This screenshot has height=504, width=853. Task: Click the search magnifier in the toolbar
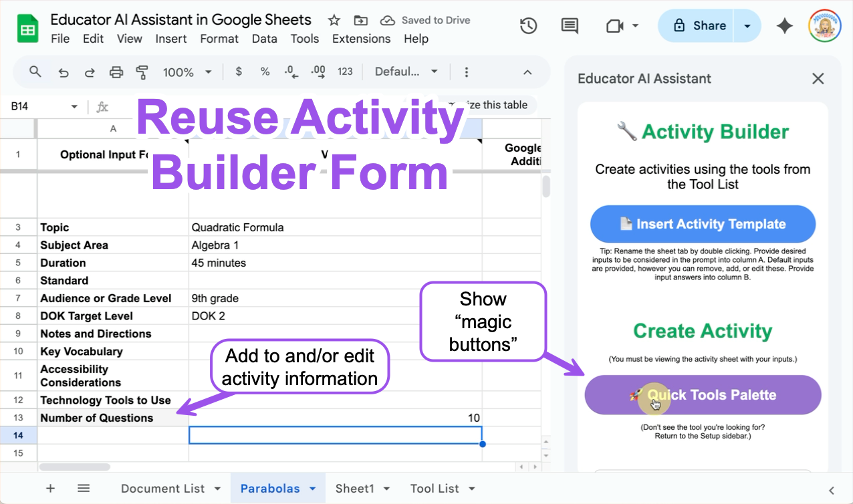[35, 72]
